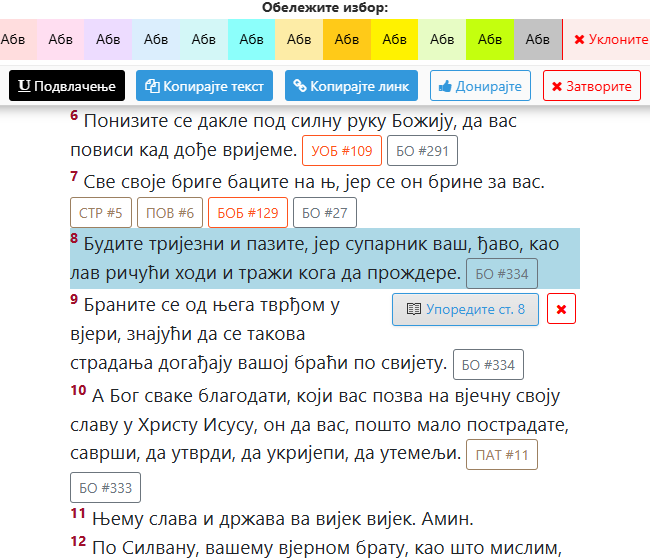The image size is (650, 560).
Task: Copy link with Копирајте линк
Action: click(351, 86)
